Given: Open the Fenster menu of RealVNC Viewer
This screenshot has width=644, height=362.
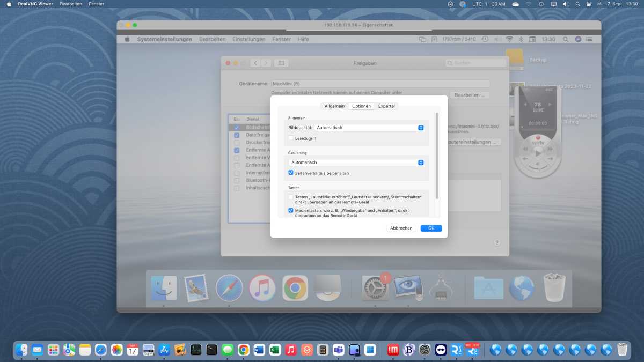Looking at the screenshot, I should tap(97, 4).
